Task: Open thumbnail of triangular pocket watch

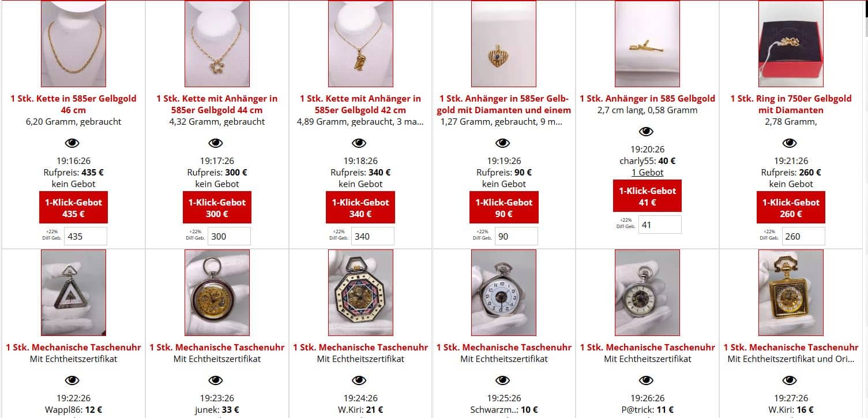Action: 73,293
